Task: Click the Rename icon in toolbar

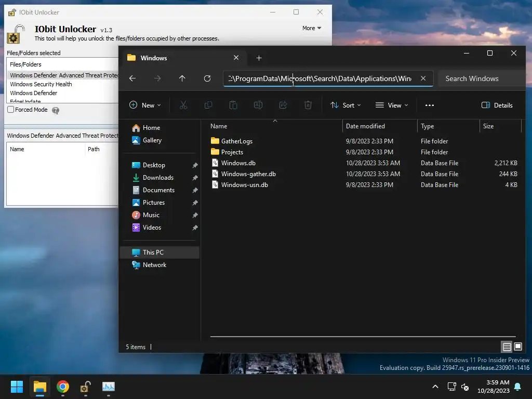Action: [x=258, y=105]
